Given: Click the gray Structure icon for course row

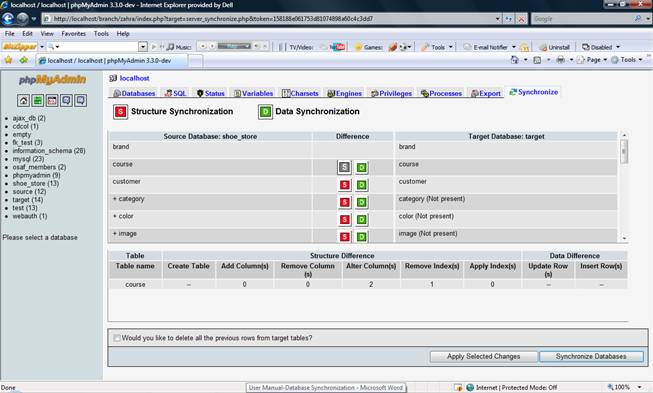Looking at the screenshot, I should 344,167.
